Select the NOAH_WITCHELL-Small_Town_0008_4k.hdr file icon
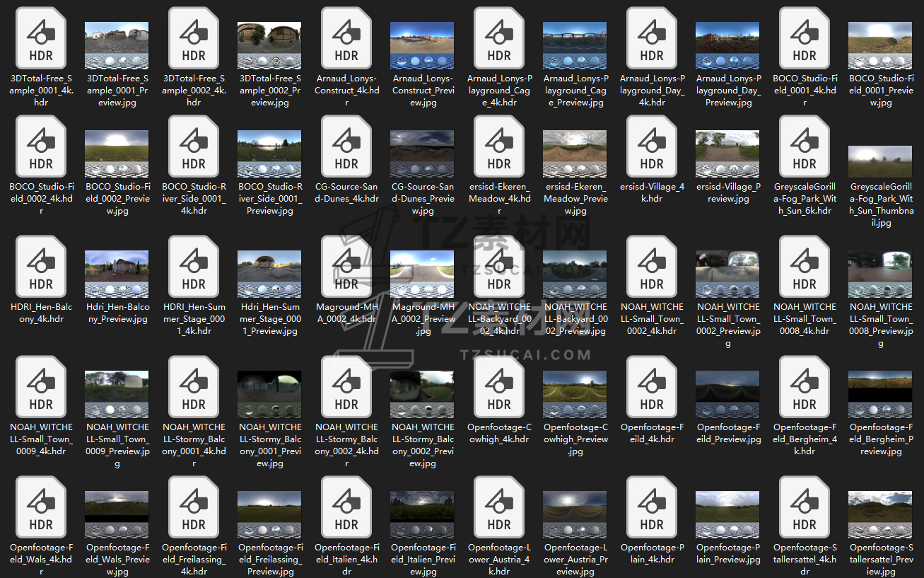Screen dimensions: 924x578 coord(805,267)
